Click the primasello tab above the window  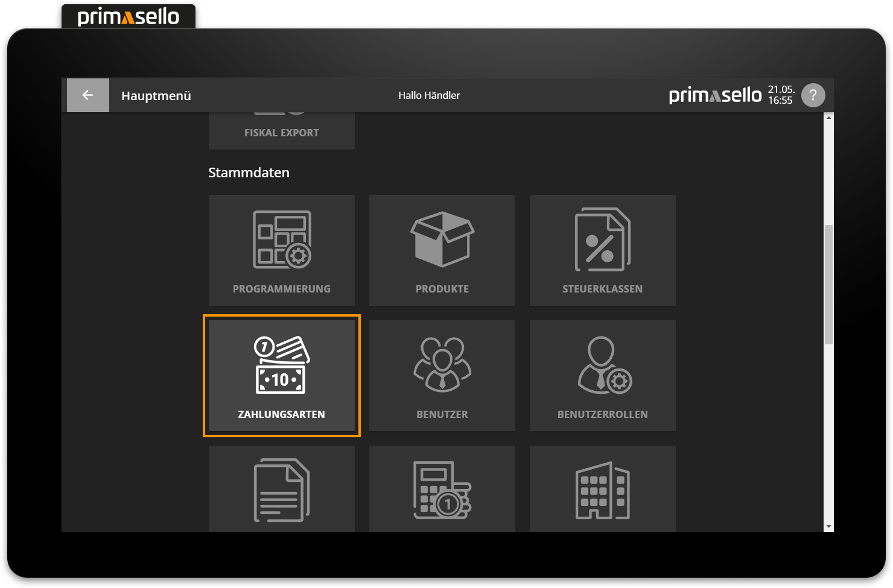[129, 16]
